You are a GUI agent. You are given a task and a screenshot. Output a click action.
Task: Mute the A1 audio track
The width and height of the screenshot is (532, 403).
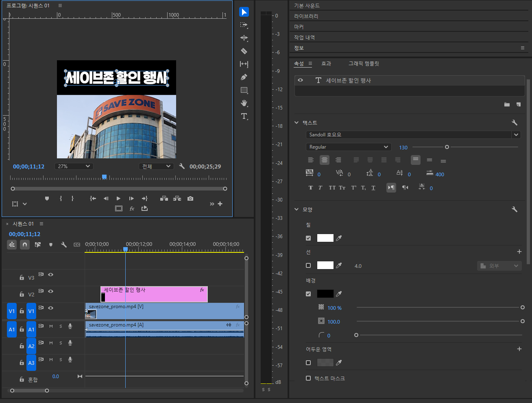51,326
